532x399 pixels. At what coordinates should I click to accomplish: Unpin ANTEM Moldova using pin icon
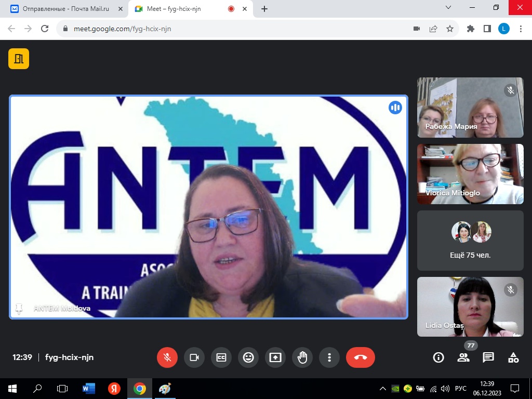click(x=19, y=309)
